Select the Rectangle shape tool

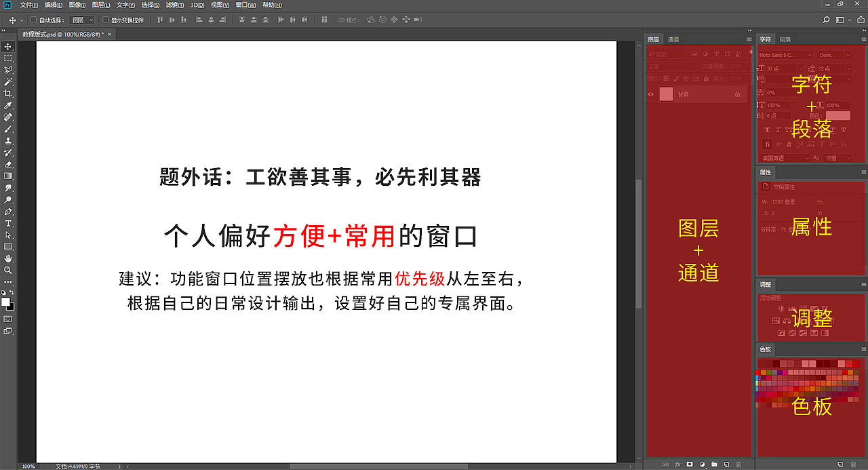click(8, 247)
